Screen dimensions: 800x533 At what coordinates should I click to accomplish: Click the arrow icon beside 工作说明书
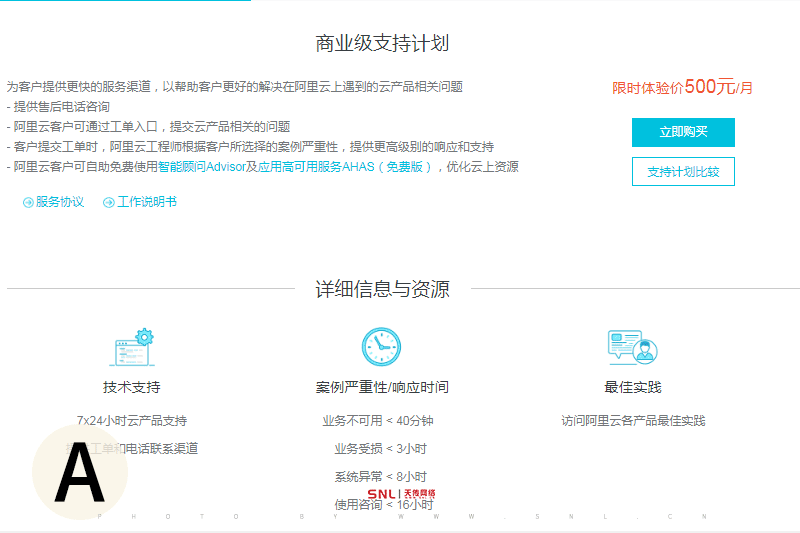[109, 202]
